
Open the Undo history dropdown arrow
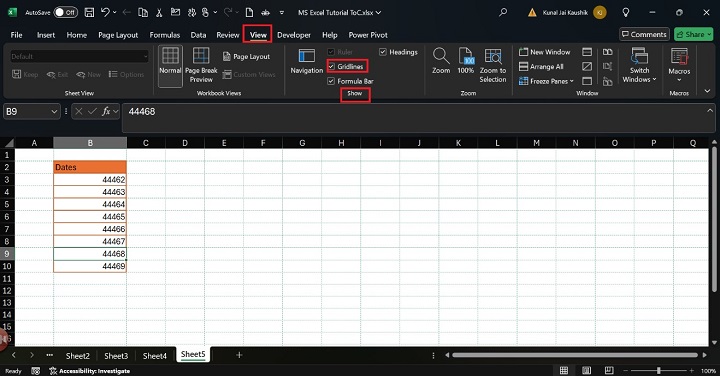click(x=115, y=12)
